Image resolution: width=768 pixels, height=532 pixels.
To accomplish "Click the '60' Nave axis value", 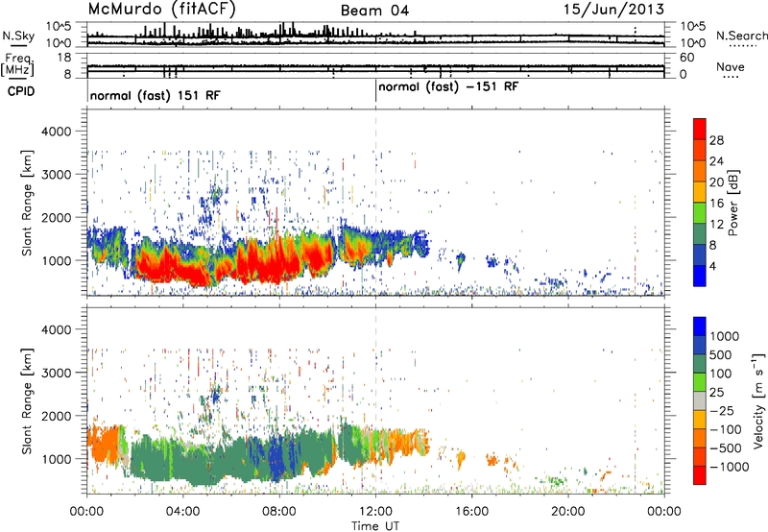I will coord(687,58).
